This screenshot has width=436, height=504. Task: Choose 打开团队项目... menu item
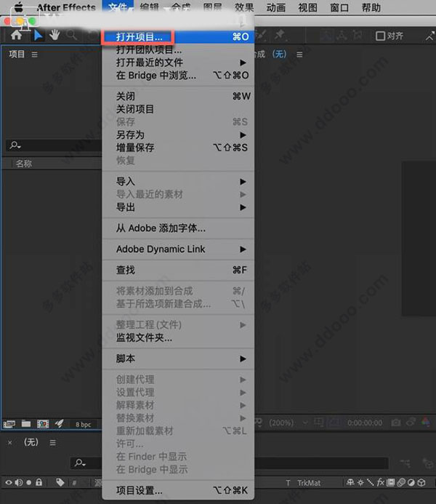pyautogui.click(x=178, y=49)
